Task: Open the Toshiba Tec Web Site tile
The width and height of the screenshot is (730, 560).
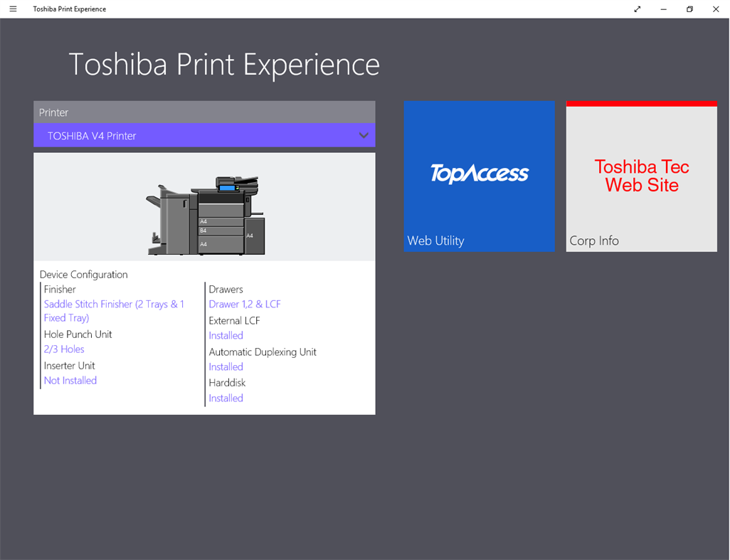Action: (641, 176)
